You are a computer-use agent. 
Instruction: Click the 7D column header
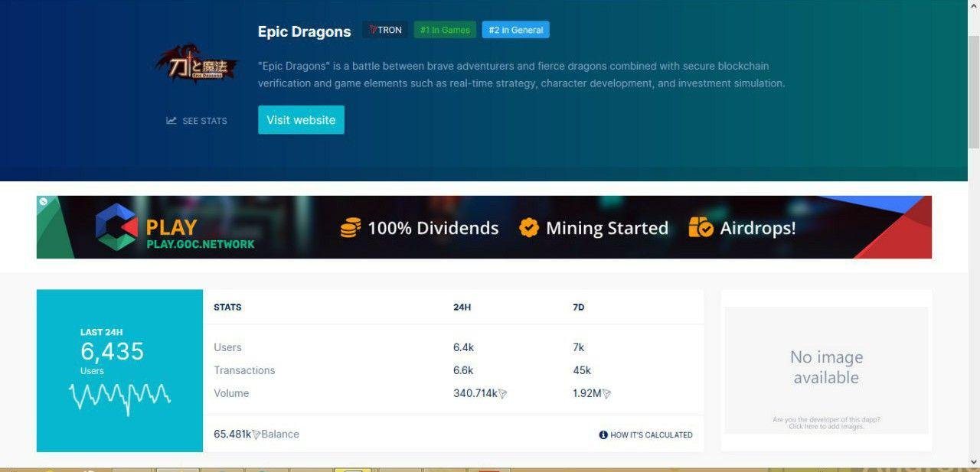coord(578,308)
